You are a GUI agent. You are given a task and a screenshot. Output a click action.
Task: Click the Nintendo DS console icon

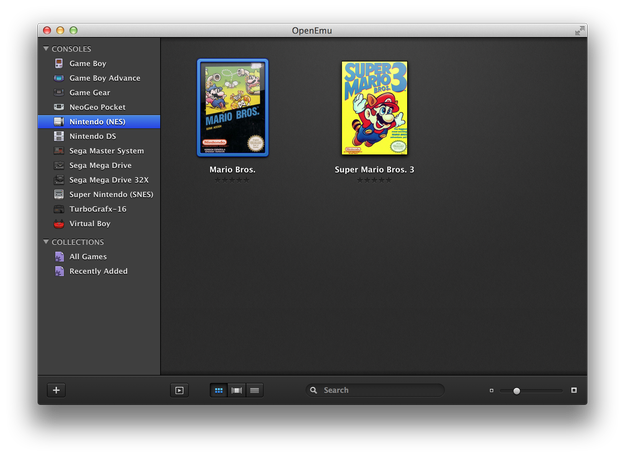(59, 136)
